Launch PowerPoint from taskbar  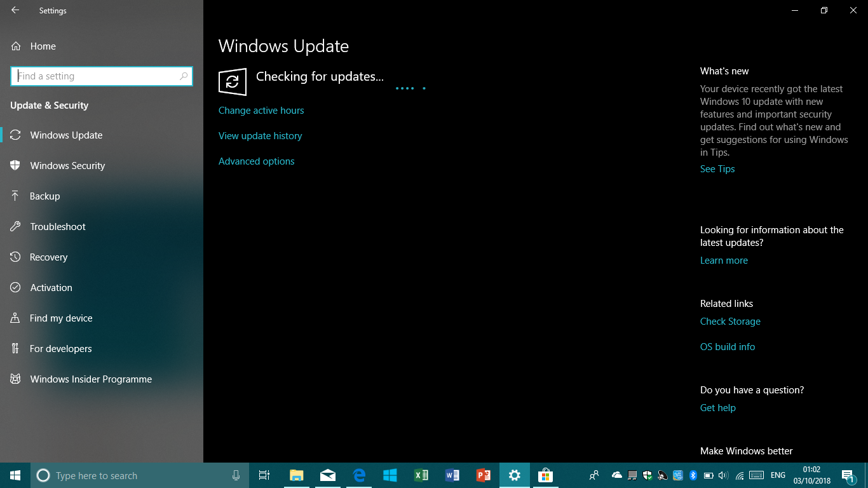click(484, 475)
